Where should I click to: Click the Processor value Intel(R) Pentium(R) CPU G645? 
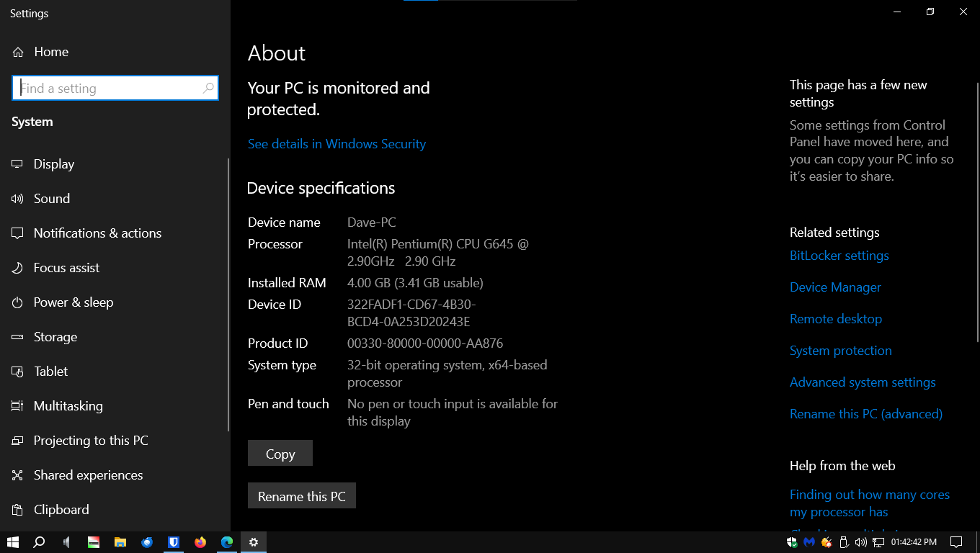pos(438,253)
